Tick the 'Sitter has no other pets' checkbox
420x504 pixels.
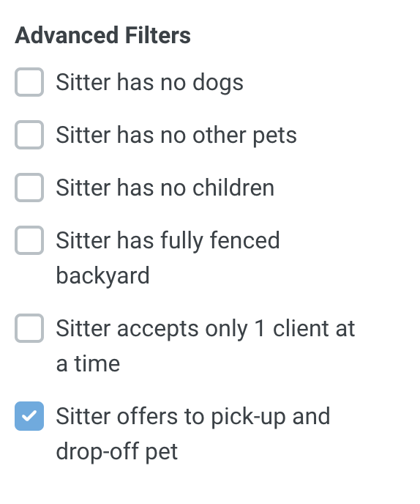[x=29, y=135]
